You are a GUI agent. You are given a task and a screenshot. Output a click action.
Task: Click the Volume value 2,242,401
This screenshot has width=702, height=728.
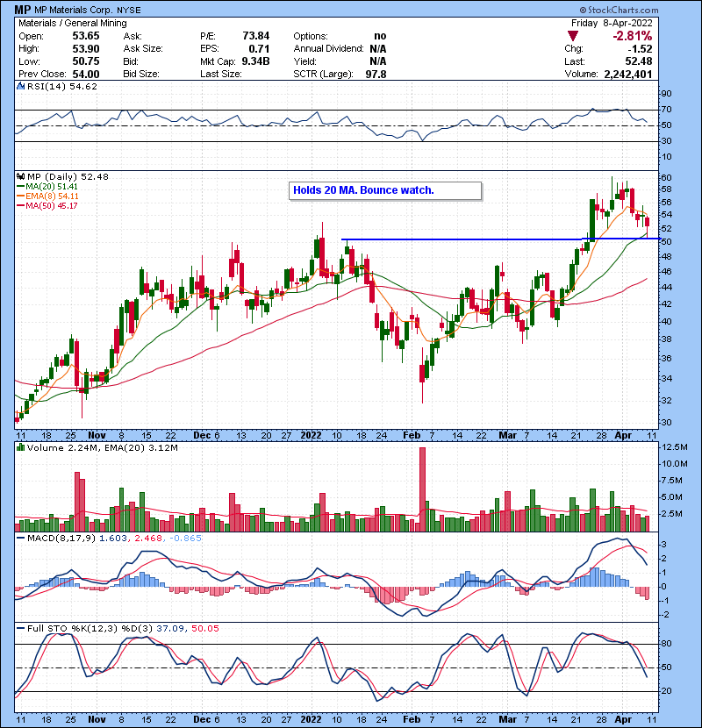tap(628, 74)
